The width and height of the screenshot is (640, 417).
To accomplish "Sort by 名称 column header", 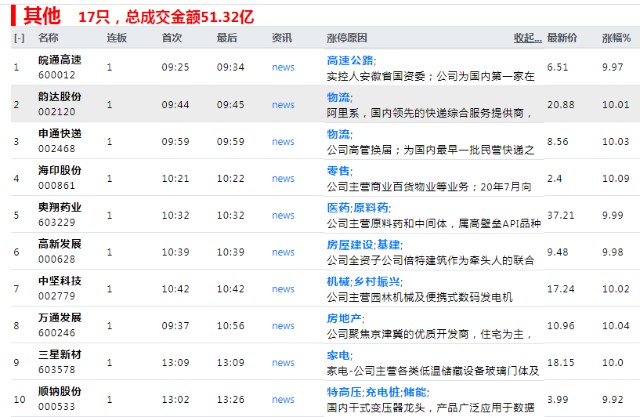I will (48, 38).
